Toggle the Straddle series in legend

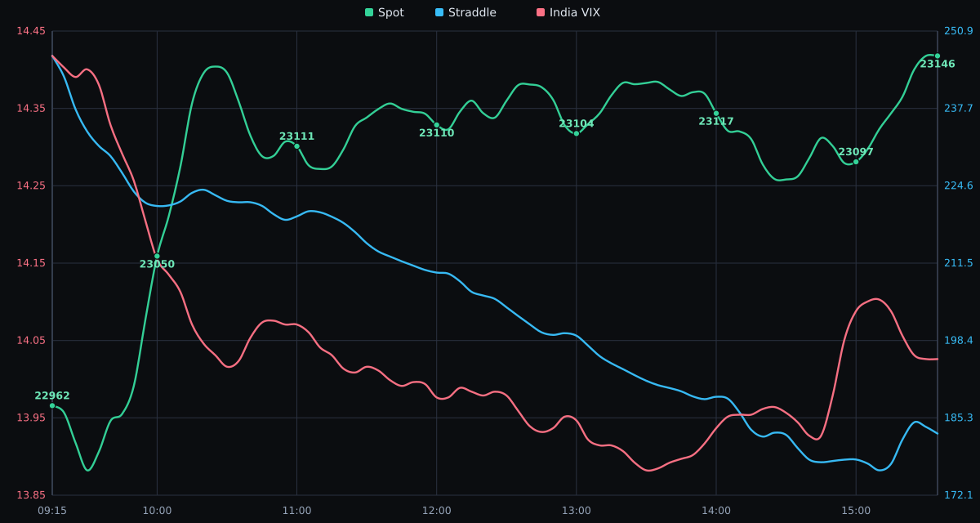point(465,12)
